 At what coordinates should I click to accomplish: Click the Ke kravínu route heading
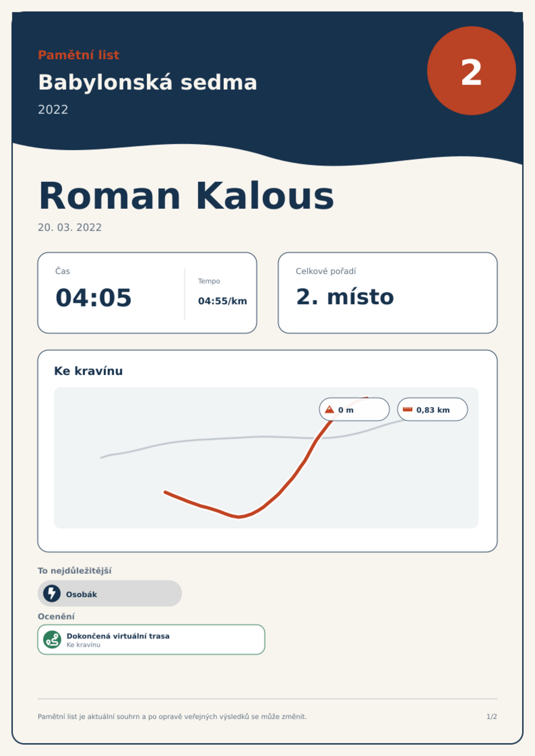88,371
